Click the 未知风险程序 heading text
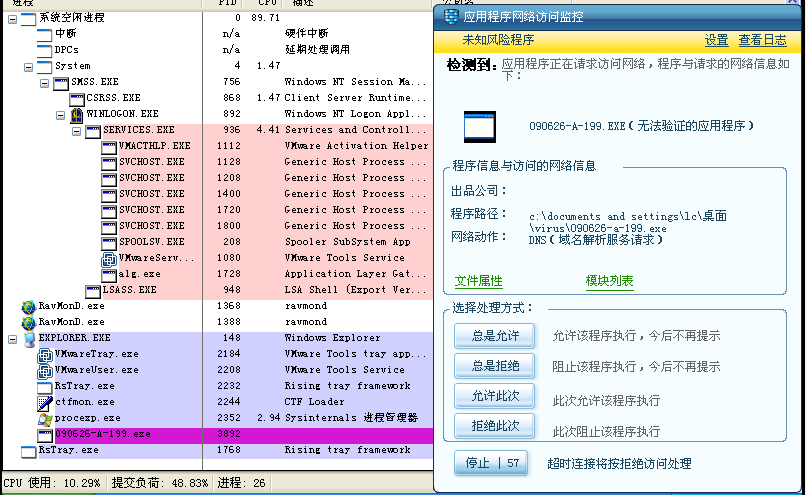The image size is (807, 495). tap(498, 40)
